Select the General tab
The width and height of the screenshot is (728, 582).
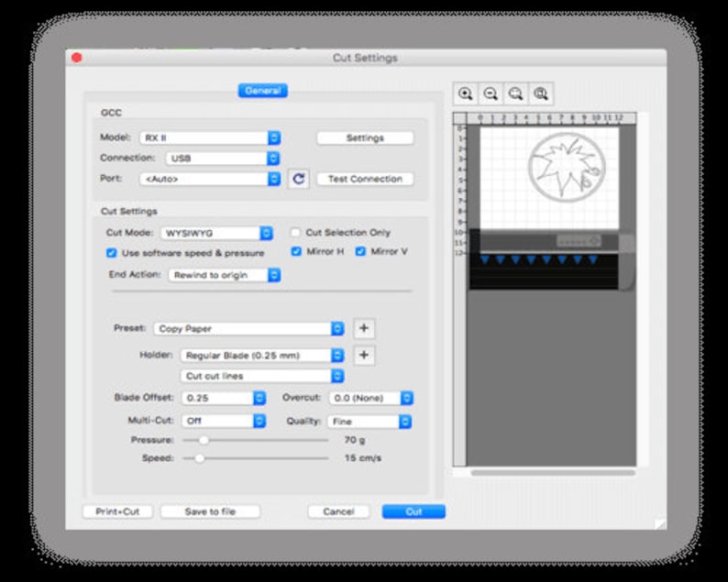point(263,91)
